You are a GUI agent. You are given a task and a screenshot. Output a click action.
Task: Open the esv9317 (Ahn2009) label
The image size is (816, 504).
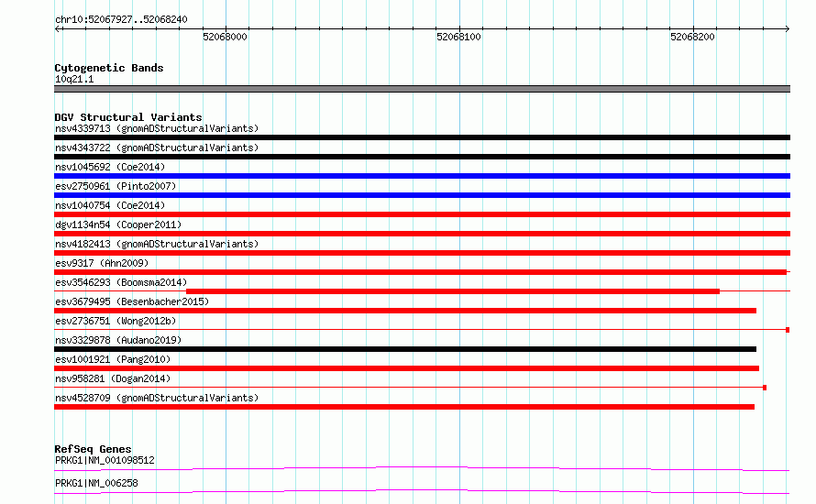click(x=102, y=263)
